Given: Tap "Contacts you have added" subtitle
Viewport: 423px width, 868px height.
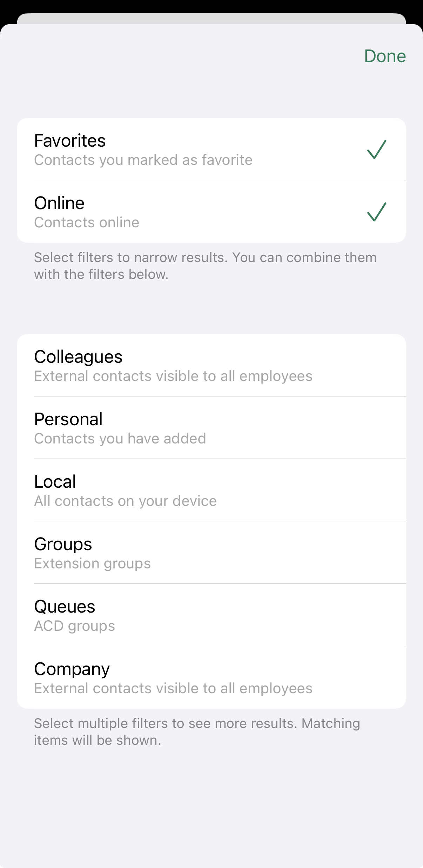Looking at the screenshot, I should [120, 439].
